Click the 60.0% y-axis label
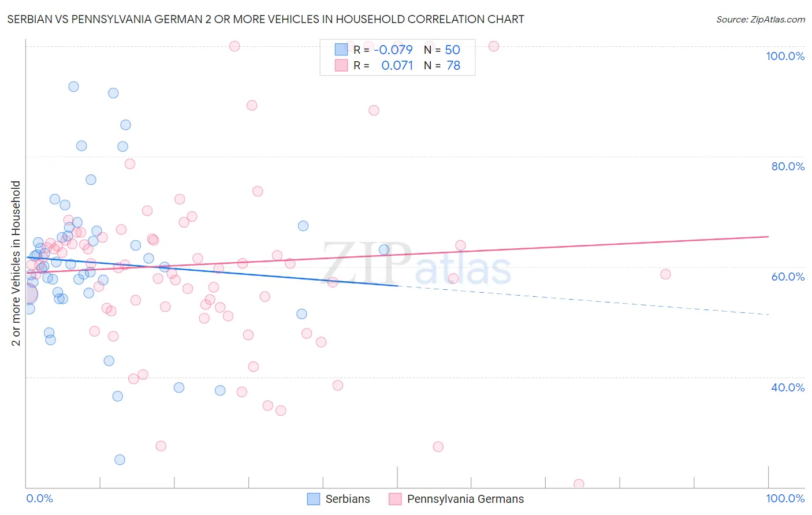 click(788, 277)
